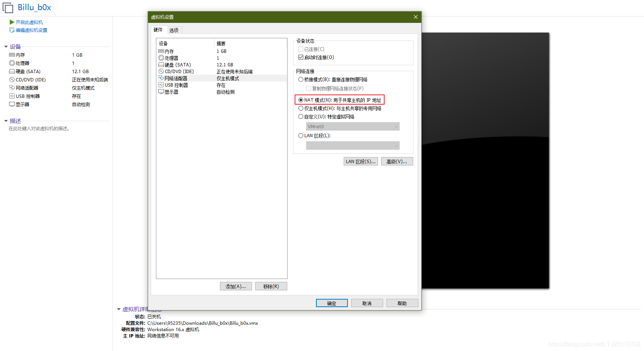Click the 高级(V)... button
The height and width of the screenshot is (351, 644).
397,162
